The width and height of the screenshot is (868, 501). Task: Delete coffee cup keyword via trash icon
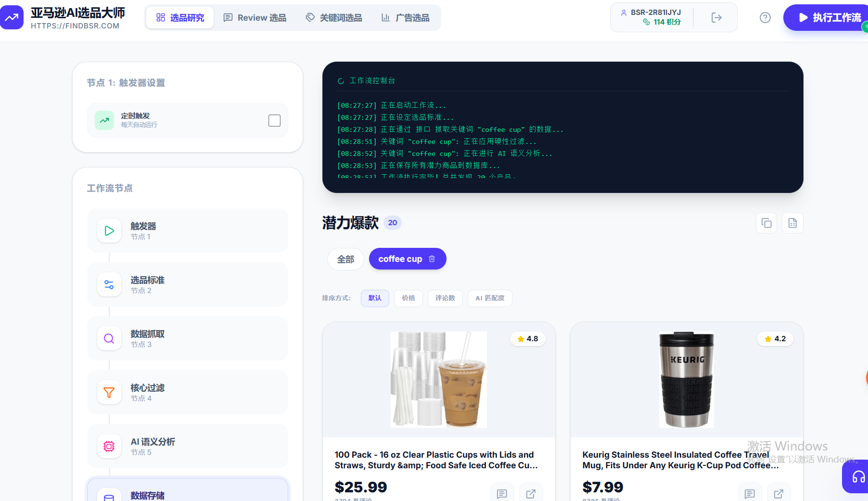pos(432,259)
